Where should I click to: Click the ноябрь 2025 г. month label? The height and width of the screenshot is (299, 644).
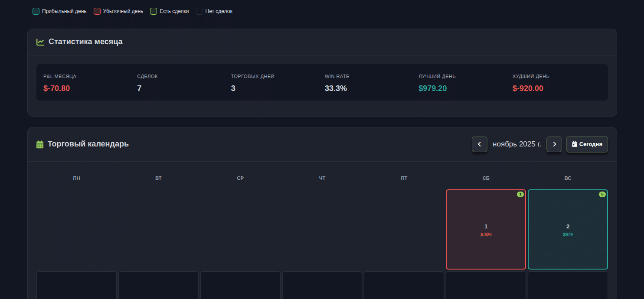coord(517,144)
